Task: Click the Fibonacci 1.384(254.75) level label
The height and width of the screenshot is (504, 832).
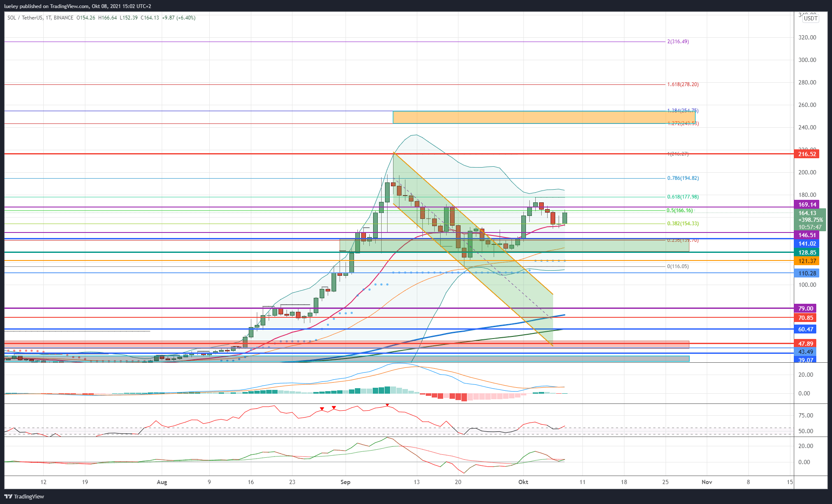Action: tap(683, 111)
